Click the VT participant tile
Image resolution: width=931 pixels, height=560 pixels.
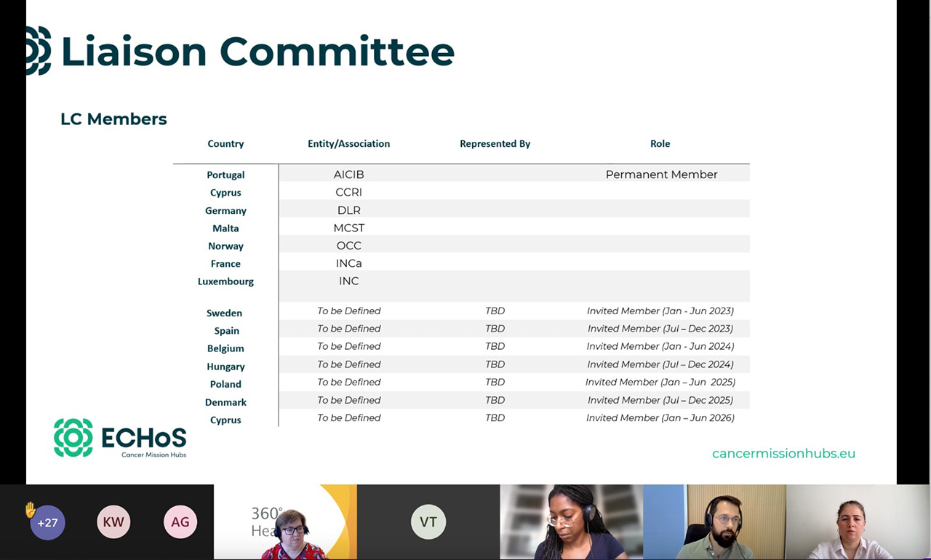click(x=428, y=522)
